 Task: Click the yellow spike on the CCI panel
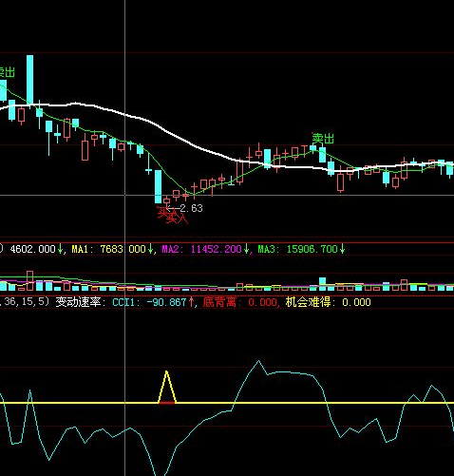pyautogui.click(x=167, y=387)
